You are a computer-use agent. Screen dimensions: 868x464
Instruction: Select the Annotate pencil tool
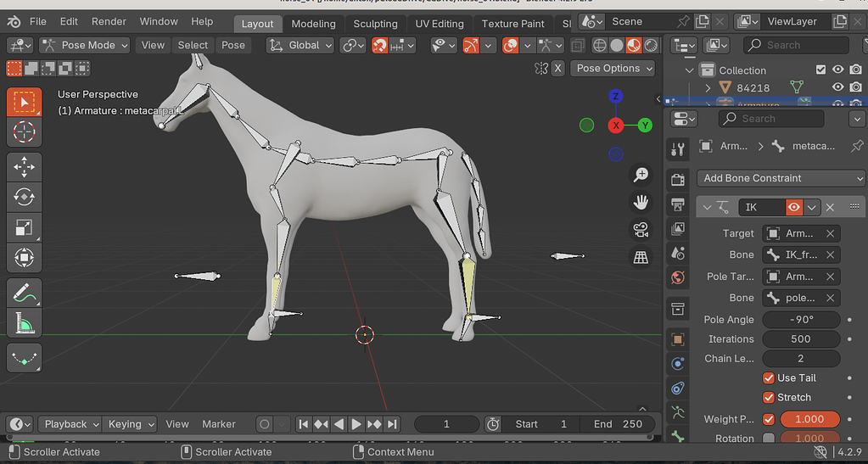click(x=24, y=293)
